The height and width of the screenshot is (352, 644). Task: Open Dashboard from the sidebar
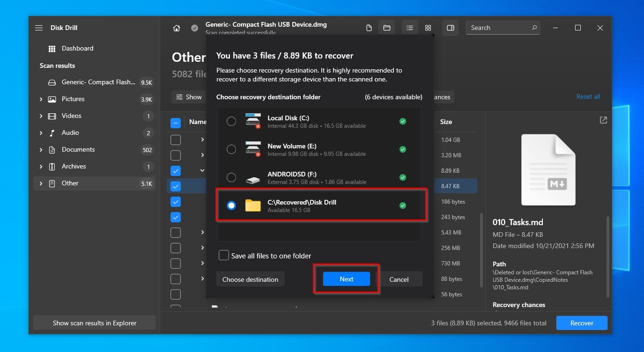tap(94, 48)
